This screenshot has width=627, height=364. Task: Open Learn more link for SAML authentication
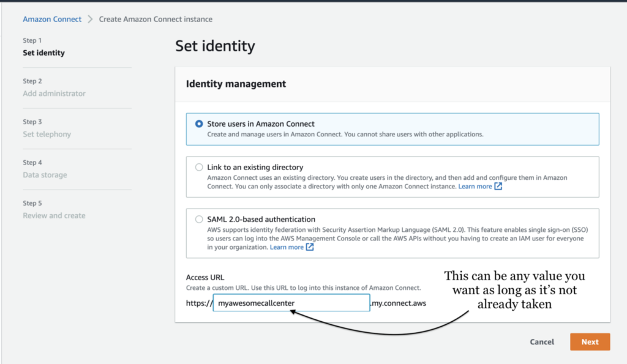(x=287, y=247)
